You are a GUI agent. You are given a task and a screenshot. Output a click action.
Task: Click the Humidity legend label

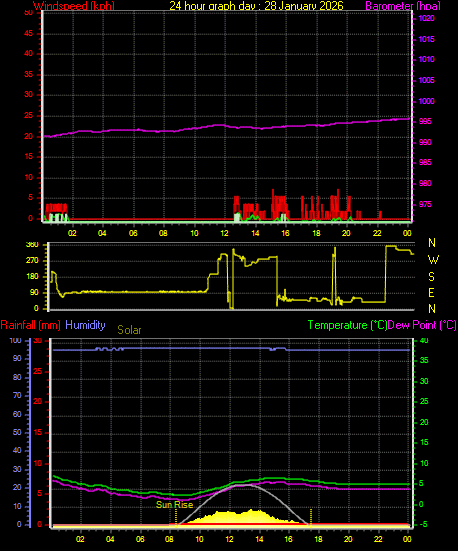point(85,325)
